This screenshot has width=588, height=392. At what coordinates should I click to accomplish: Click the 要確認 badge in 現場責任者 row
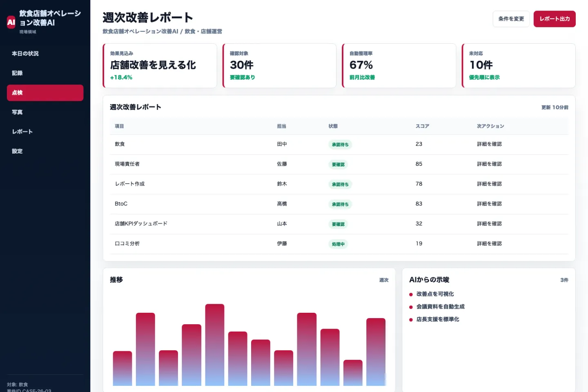pyautogui.click(x=338, y=165)
